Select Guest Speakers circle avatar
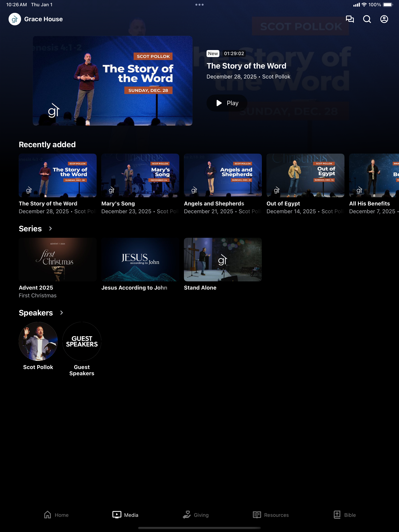399x532 pixels. 82,341
